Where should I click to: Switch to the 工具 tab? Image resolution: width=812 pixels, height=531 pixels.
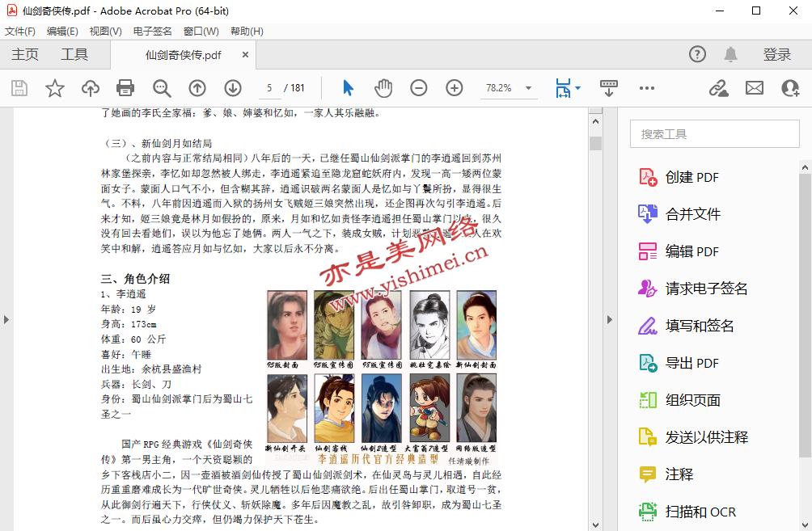coord(74,54)
